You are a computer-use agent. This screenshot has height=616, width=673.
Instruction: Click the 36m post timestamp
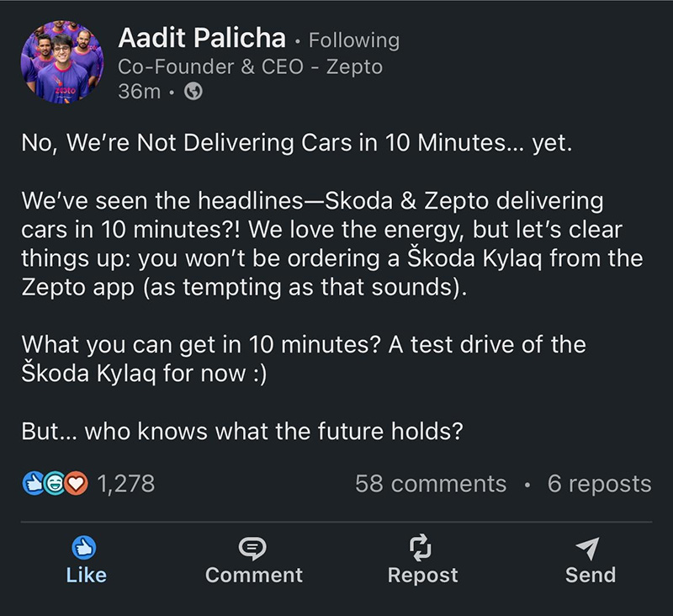[x=139, y=91]
